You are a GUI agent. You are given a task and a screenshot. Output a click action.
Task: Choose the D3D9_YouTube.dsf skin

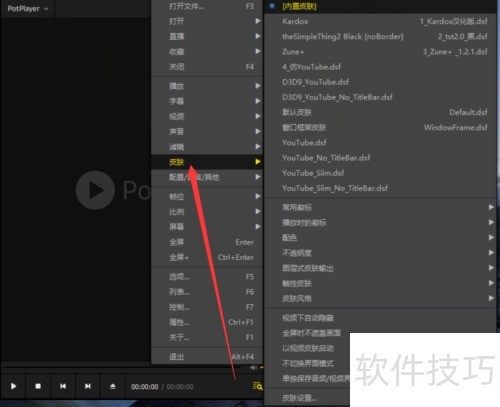[x=380, y=82]
